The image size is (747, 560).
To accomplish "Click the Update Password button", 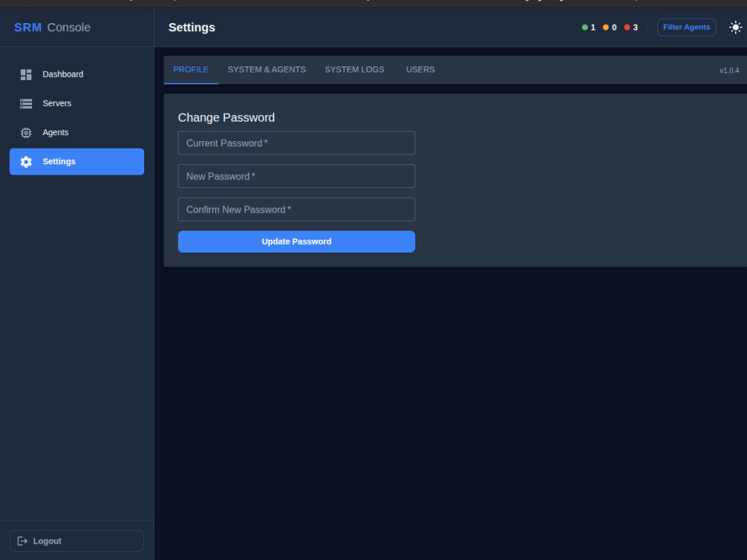I will (297, 241).
